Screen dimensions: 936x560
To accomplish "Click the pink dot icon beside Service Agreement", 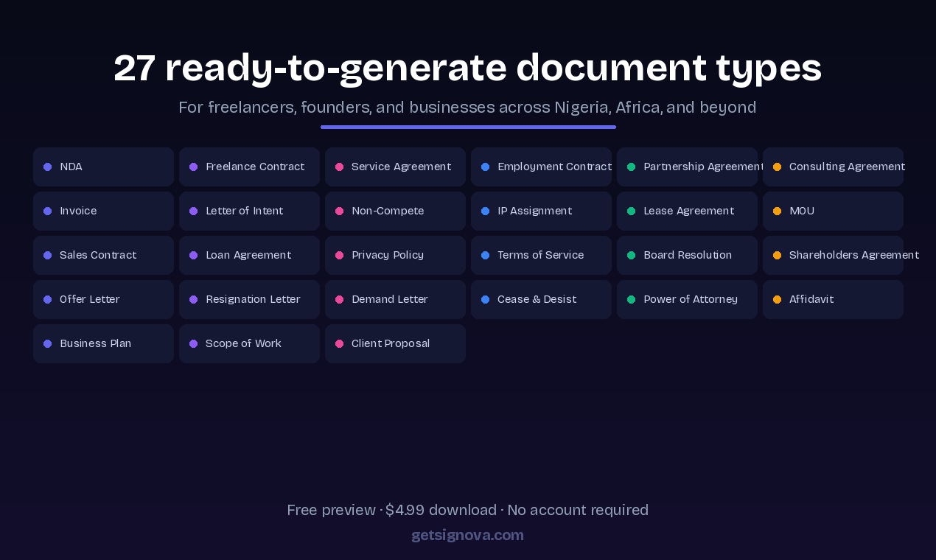I will point(339,167).
